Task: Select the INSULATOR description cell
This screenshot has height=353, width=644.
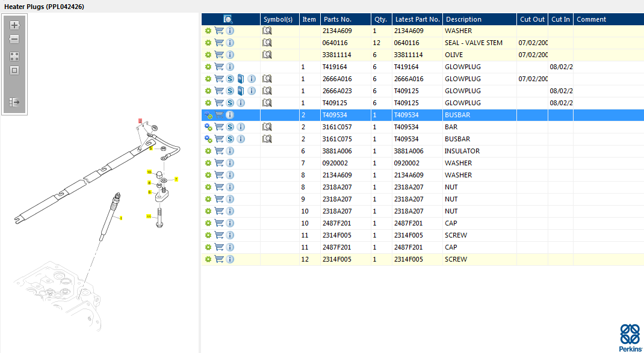Action: pos(480,151)
